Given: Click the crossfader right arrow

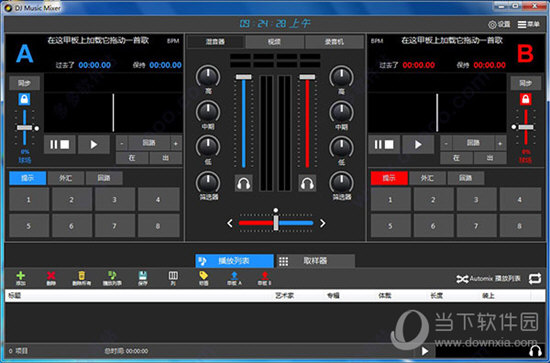Looking at the screenshot, I should click(323, 223).
